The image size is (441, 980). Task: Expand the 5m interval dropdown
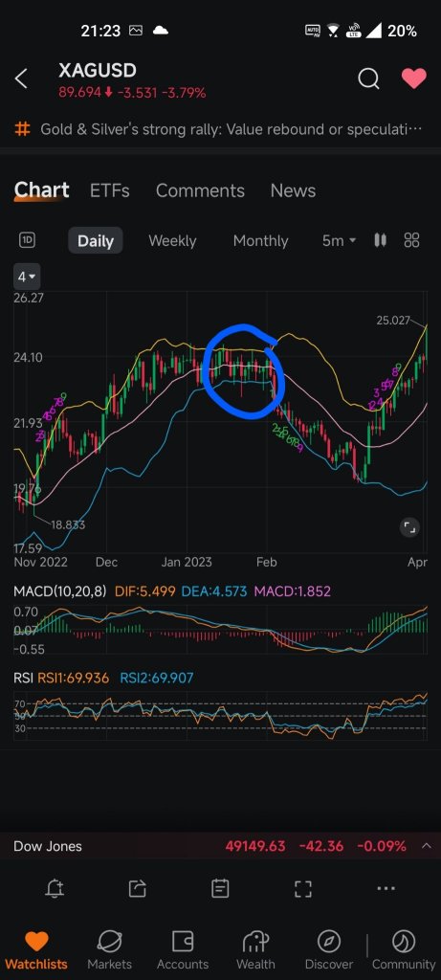click(x=340, y=240)
